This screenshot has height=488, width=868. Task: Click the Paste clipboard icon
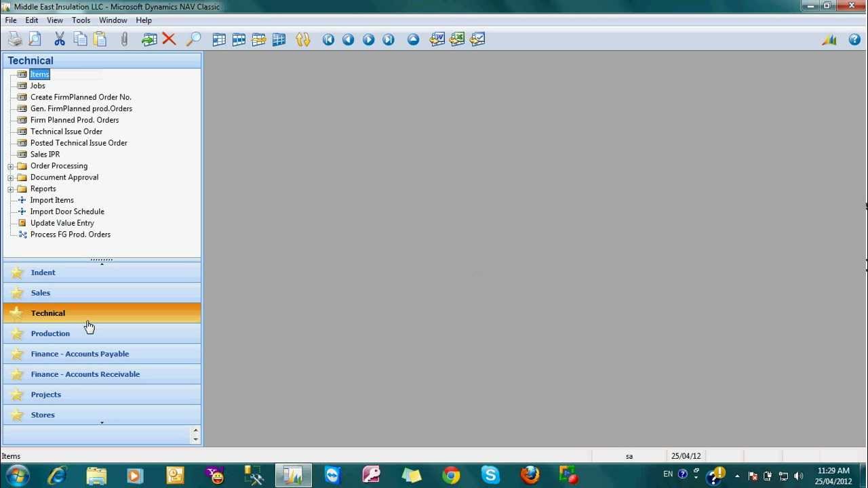tap(100, 39)
